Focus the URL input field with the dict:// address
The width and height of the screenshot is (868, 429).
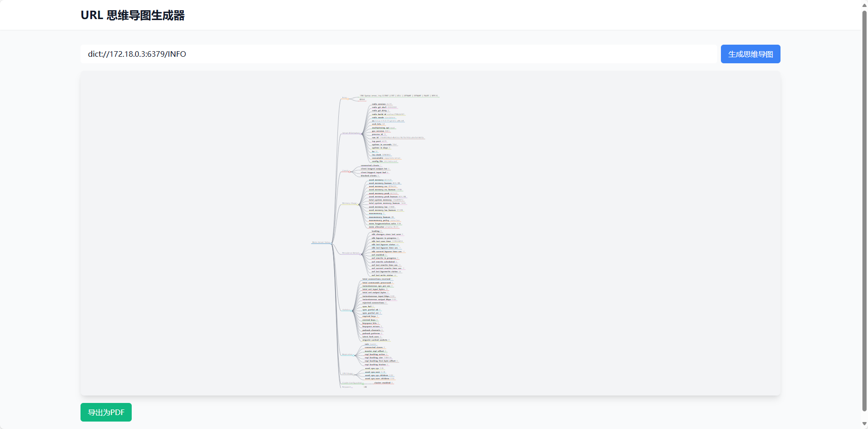398,54
